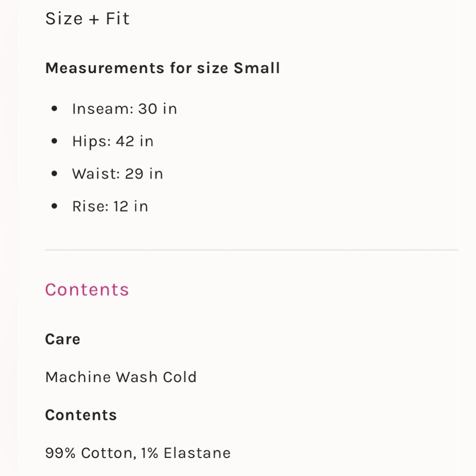Viewport: 476px width, 476px height.
Task: Click the bullet point before Inseam
Action: pos(54,109)
